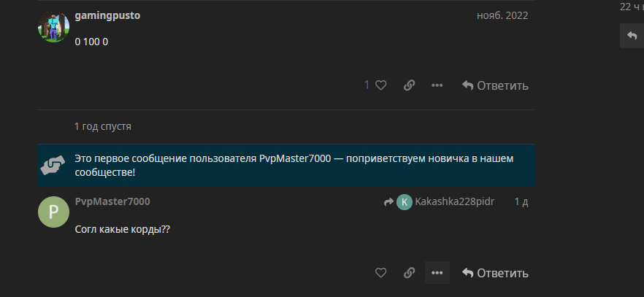The image size is (644, 297).
Task: Click the 22 ч timeline date
Action: [x=632, y=7]
